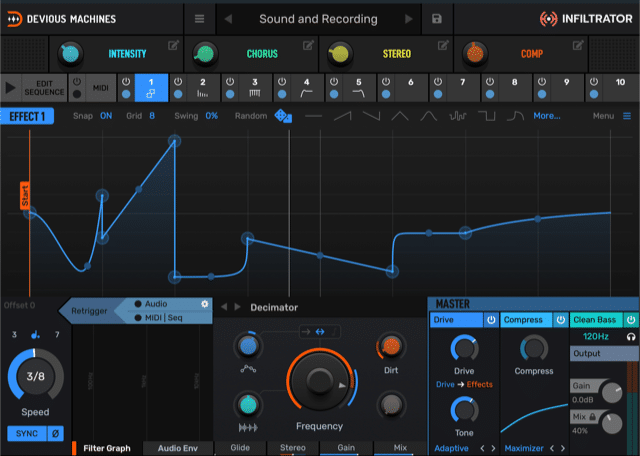Toggle power for effect slot 6
This screenshot has width=640, height=456.
coord(386,81)
